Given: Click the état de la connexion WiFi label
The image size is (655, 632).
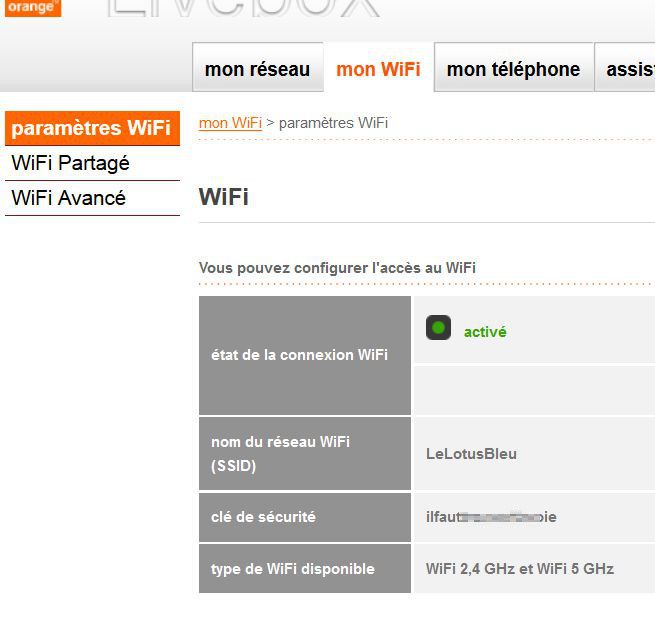Looking at the screenshot, I should [300, 355].
